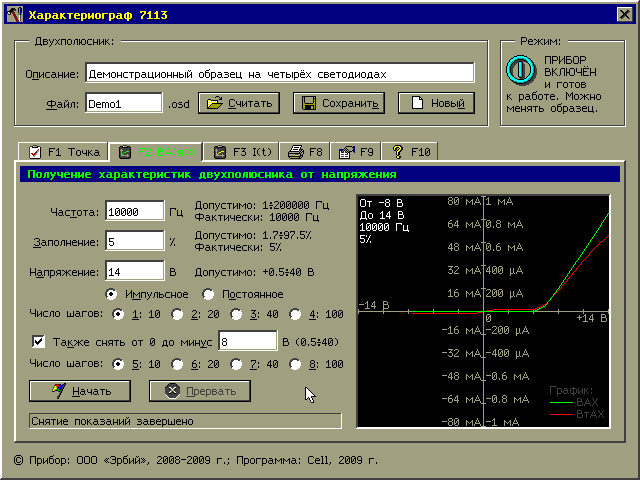Image resolution: width=640 pixels, height=480 pixels.
Task: Click the copyright line mentioning ООО «Эрбий»
Action: click(x=195, y=460)
